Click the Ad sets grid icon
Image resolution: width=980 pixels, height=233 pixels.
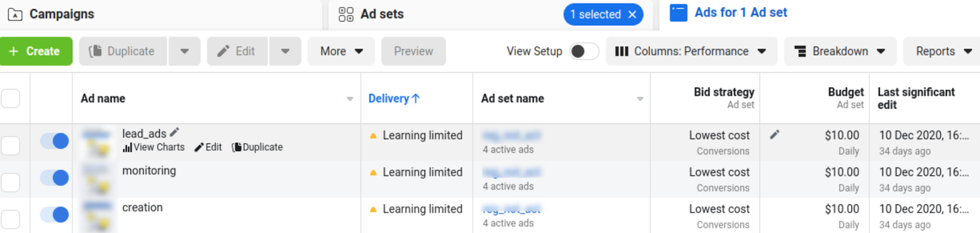coord(346,14)
